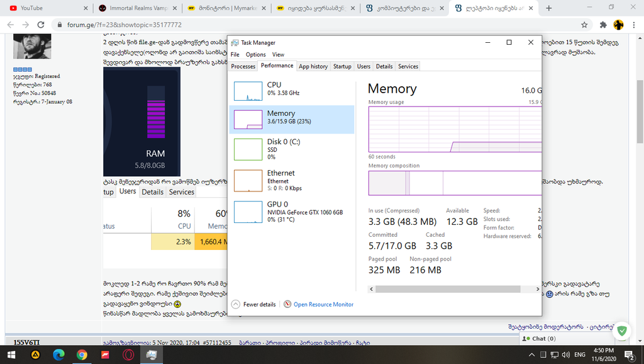Image resolution: width=644 pixels, height=364 pixels.
Task: Switch to the Startup tab in Task Manager
Action: click(x=342, y=66)
